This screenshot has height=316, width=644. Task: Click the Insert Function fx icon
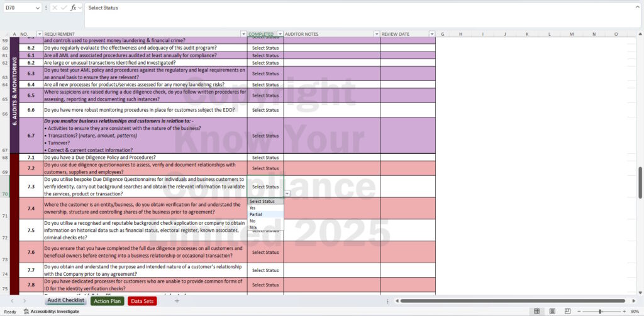pyautogui.click(x=74, y=8)
